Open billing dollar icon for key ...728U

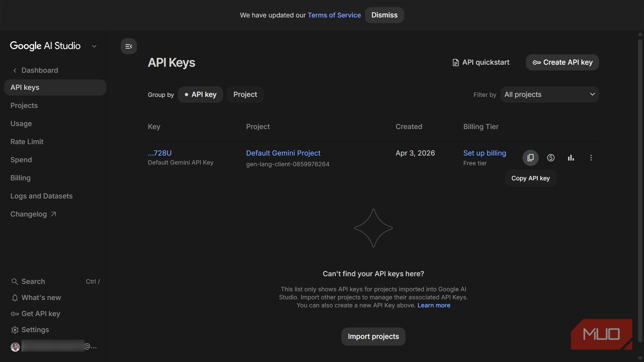pyautogui.click(x=551, y=158)
